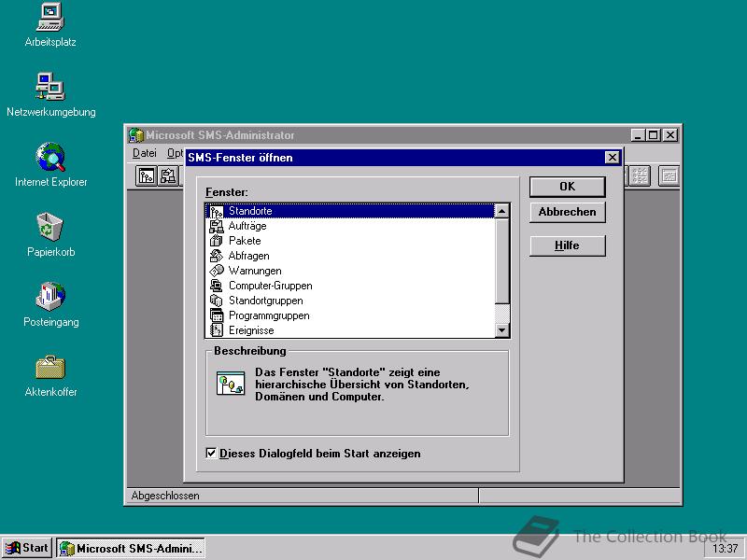This screenshot has width=747, height=560.
Task: Select Standorte entry text in Fenster list
Action: [250, 211]
